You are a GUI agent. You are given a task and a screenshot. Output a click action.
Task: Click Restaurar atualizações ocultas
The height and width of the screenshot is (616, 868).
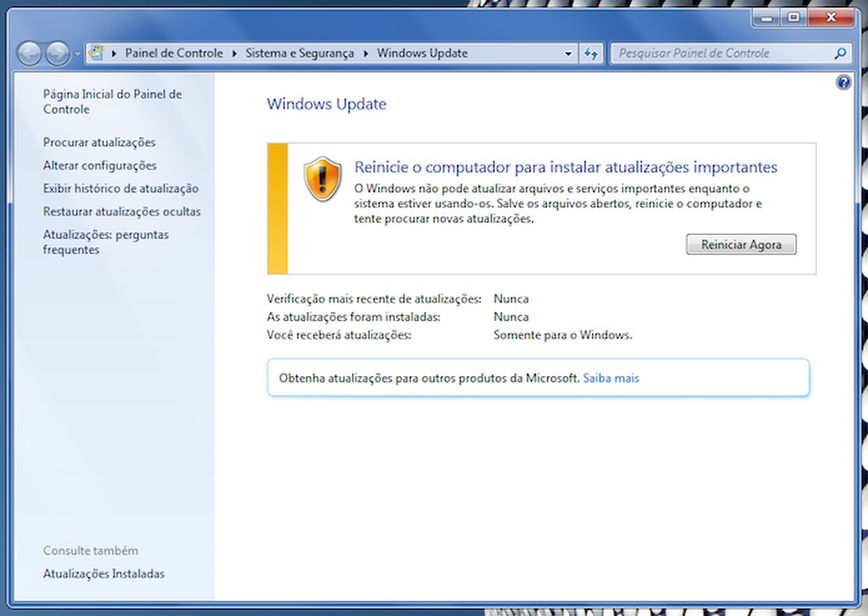(122, 212)
